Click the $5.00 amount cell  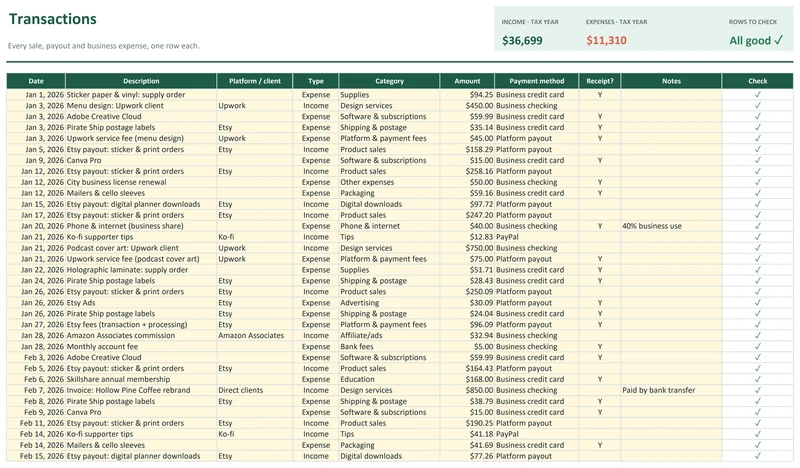coord(467,347)
